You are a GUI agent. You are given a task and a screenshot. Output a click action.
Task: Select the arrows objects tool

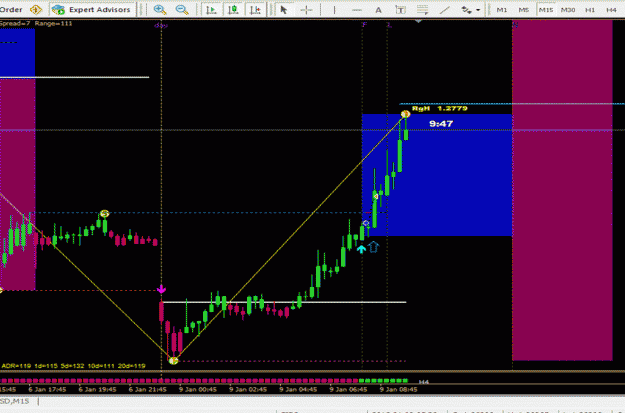pyautogui.click(x=466, y=10)
